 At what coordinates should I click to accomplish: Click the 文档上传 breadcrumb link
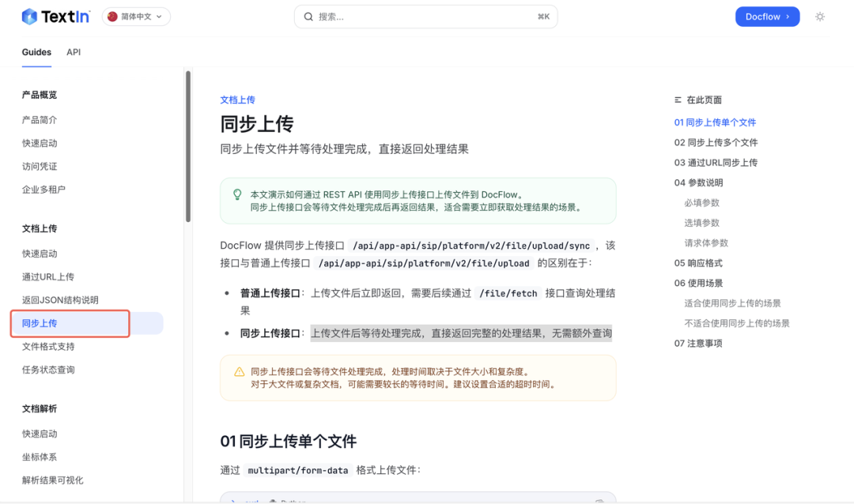237,100
